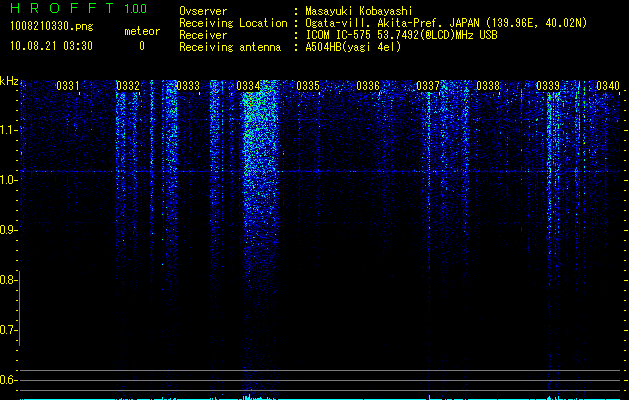Click observer name Masayuki Kobayashi
This screenshot has width=629, height=400.
click(x=359, y=11)
